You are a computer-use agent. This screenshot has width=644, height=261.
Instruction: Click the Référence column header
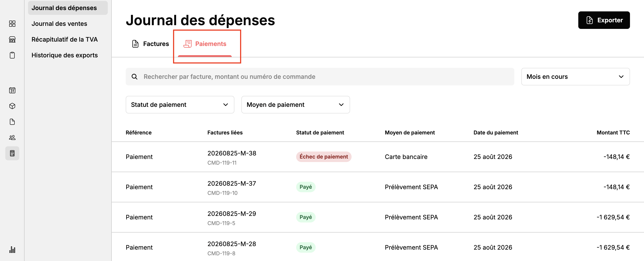coord(138,132)
